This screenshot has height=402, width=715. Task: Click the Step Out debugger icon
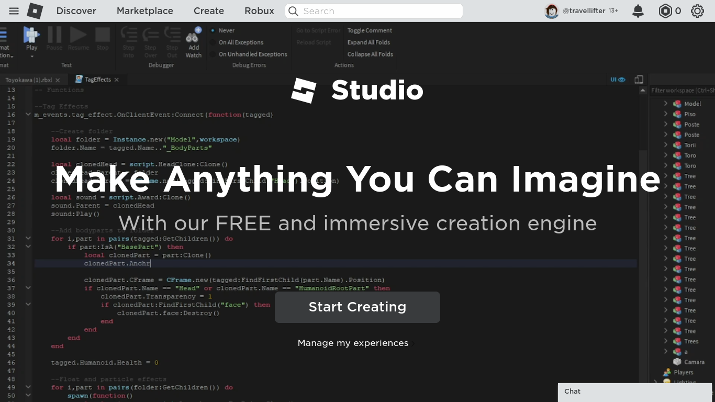click(172, 35)
